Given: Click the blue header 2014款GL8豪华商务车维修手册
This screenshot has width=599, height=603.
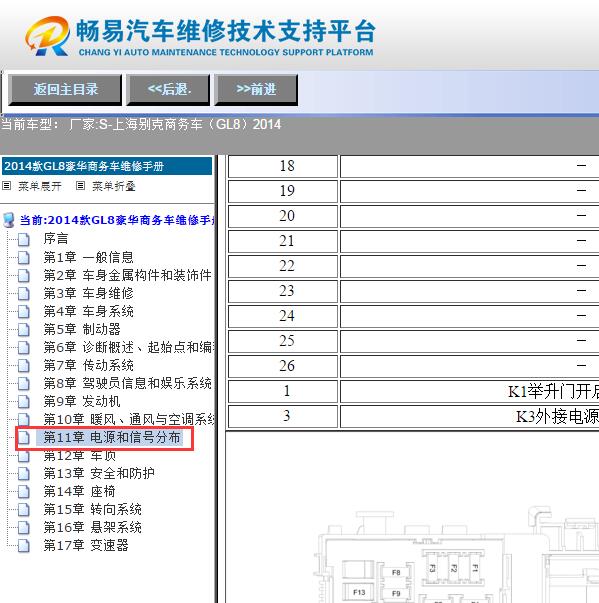Looking at the screenshot, I should [x=107, y=166].
